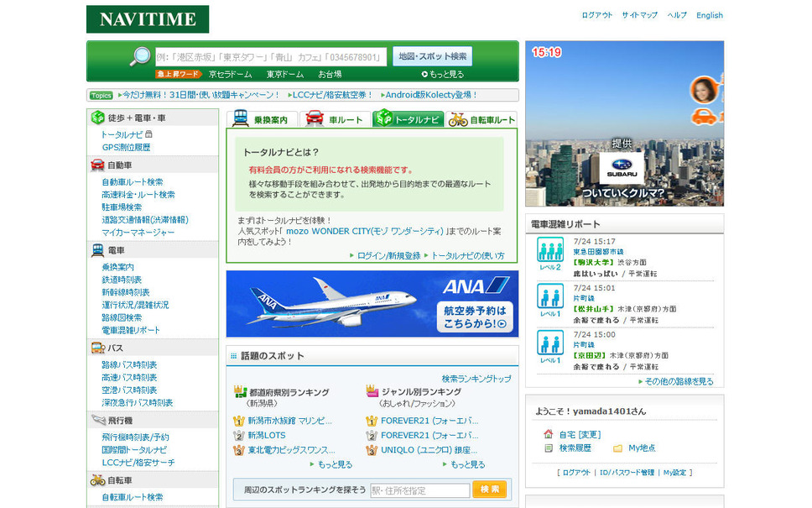Screen dimensions: 812x508
Task: Open the ヘルプ link
Action: click(x=677, y=16)
